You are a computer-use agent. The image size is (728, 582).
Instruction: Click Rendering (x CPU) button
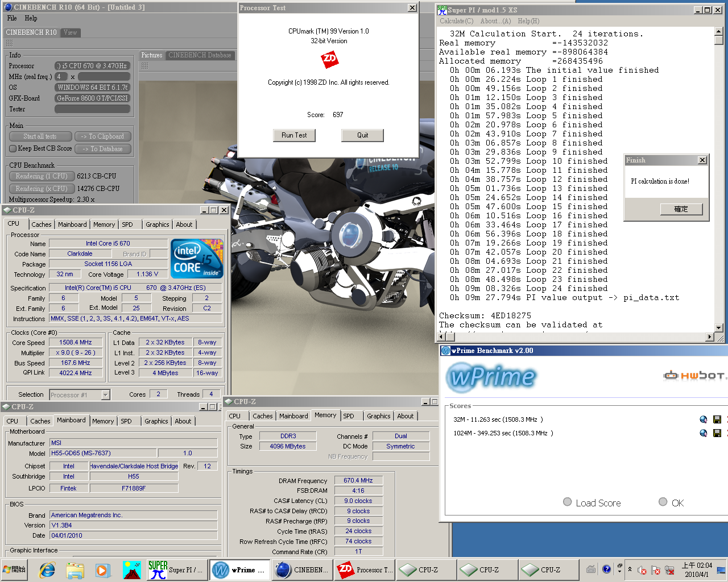42,189
